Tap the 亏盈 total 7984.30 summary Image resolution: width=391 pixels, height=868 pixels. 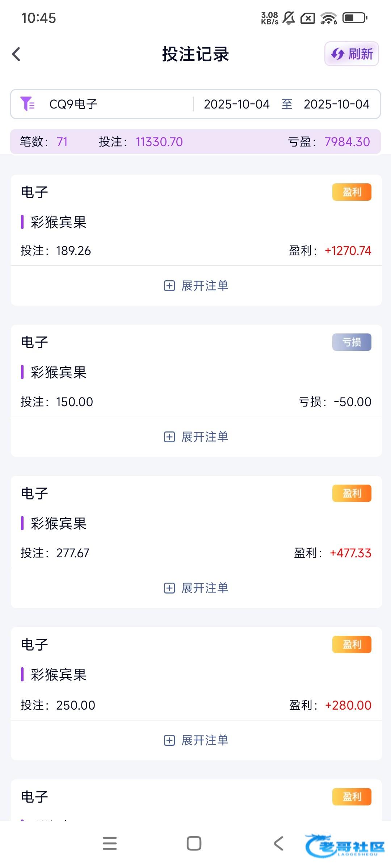point(347,142)
